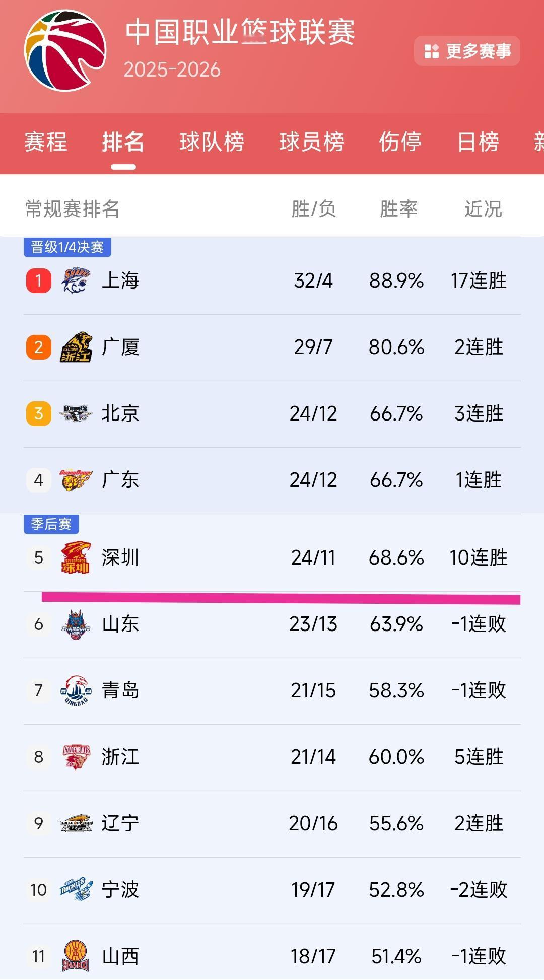This screenshot has height=980, width=544.
Task: Select the Shandong team crest
Action: 76,624
